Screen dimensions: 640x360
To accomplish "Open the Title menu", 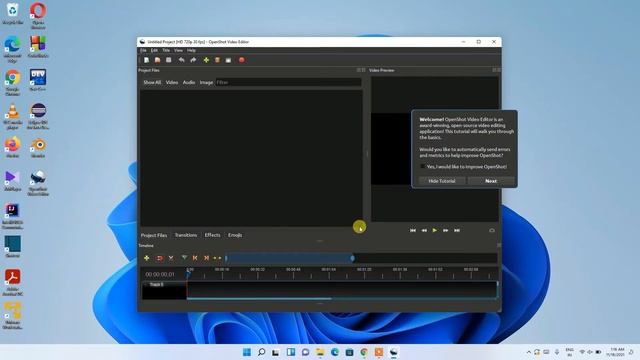I will [166, 51].
